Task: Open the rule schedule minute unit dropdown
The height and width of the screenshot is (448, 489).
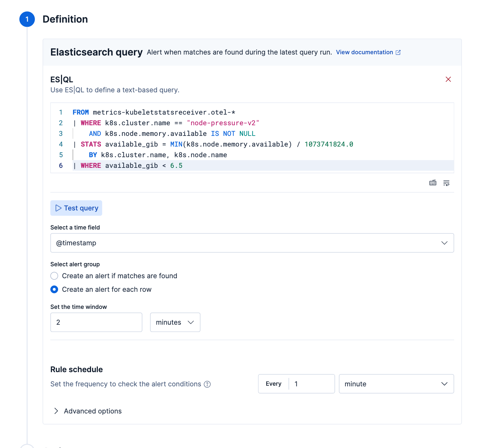Action: pyautogui.click(x=396, y=384)
